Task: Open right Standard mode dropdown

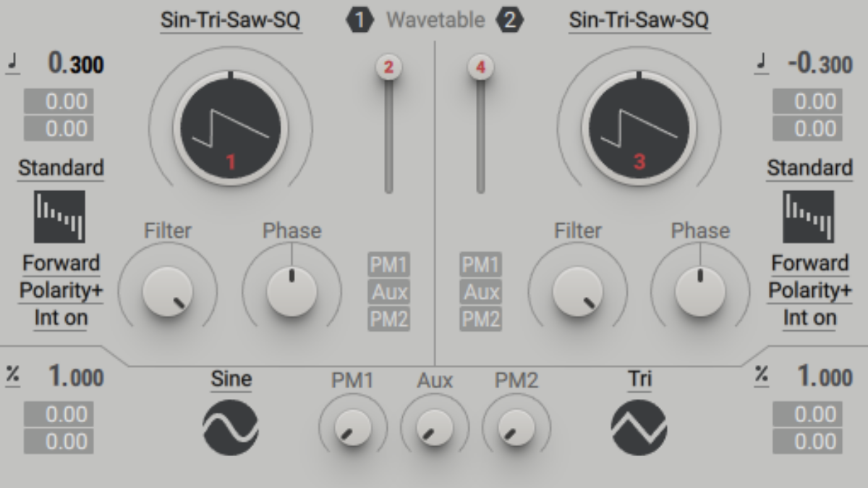Action: (809, 168)
